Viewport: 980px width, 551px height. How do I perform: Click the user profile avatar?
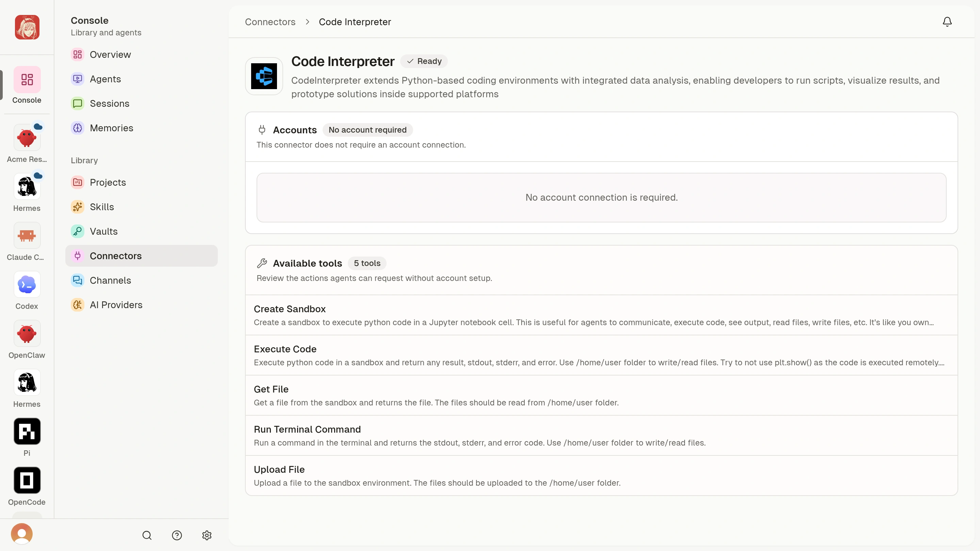[x=22, y=534]
